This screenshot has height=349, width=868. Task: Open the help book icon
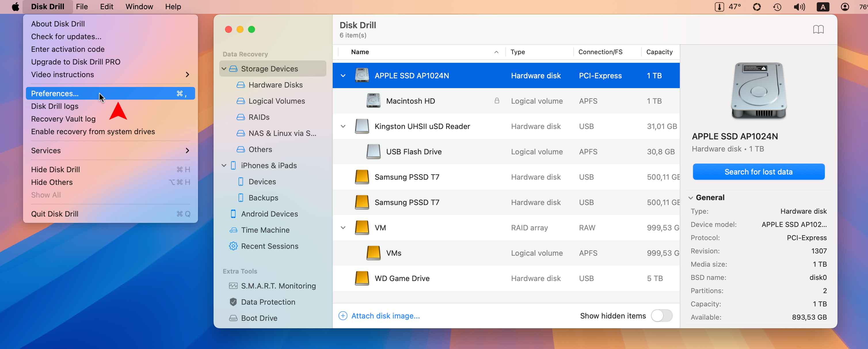[818, 30]
